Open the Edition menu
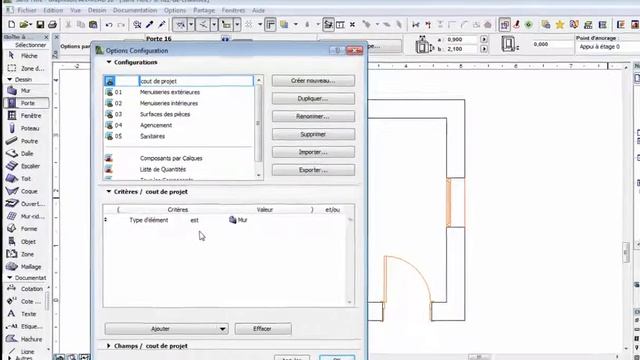Viewport: 640px width, 360px height. (53, 10)
